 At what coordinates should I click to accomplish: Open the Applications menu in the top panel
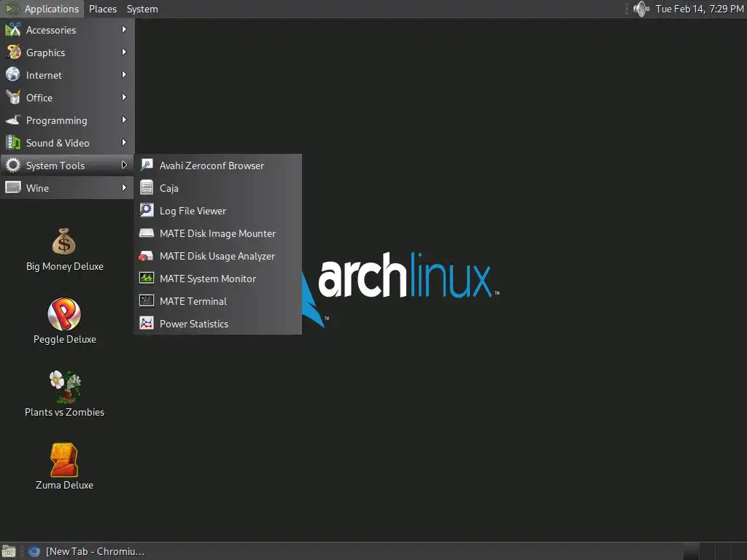[42, 9]
